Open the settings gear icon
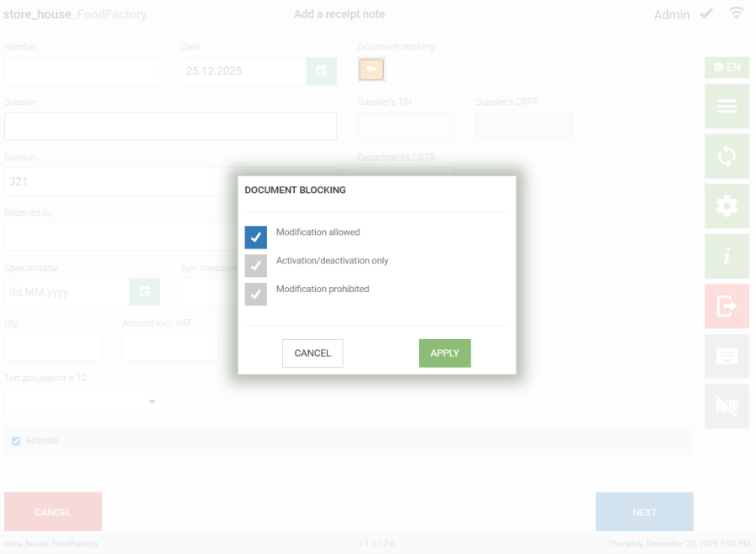The image size is (756, 554). tap(727, 206)
